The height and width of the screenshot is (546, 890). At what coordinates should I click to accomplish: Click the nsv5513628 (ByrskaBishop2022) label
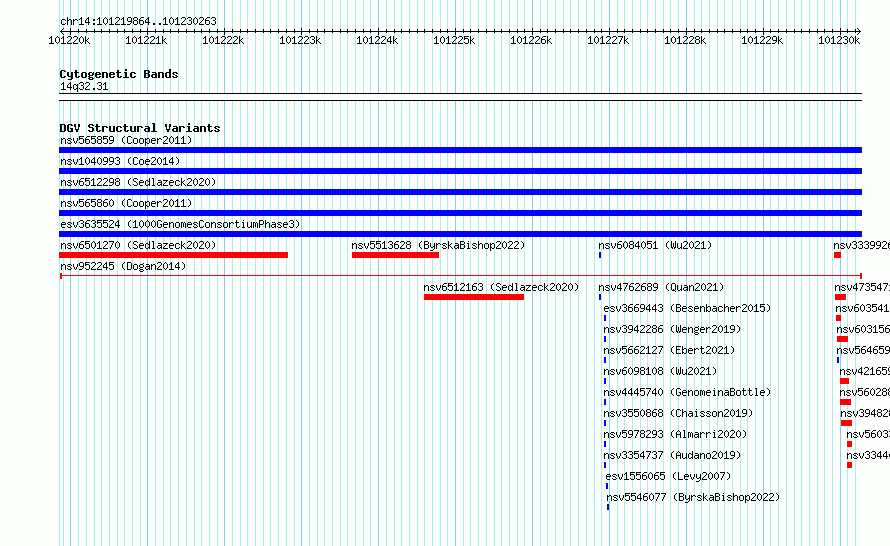click(x=438, y=245)
